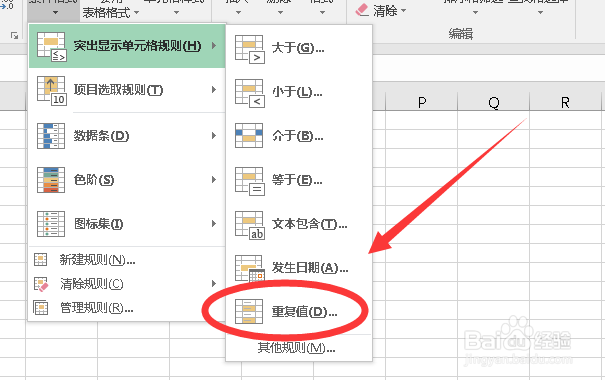
Task: Open Icon Sets (图标集) menu item
Action: (127, 224)
